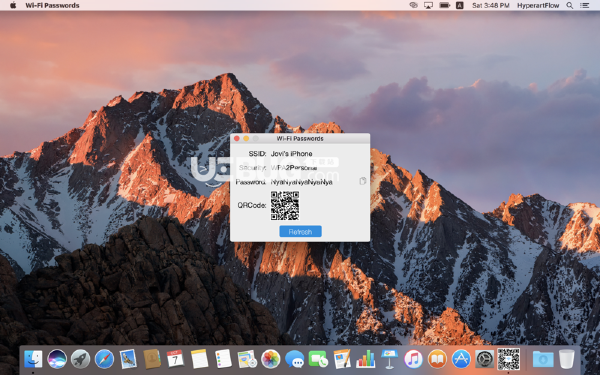The height and width of the screenshot is (375, 600).
Task: Open Notification Center from menu bar
Action: 584,5
